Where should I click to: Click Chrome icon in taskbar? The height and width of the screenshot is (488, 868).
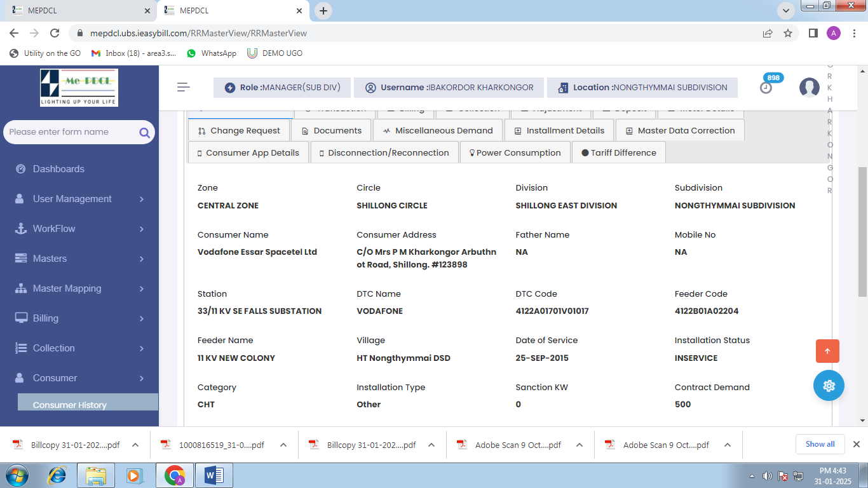[174, 475]
